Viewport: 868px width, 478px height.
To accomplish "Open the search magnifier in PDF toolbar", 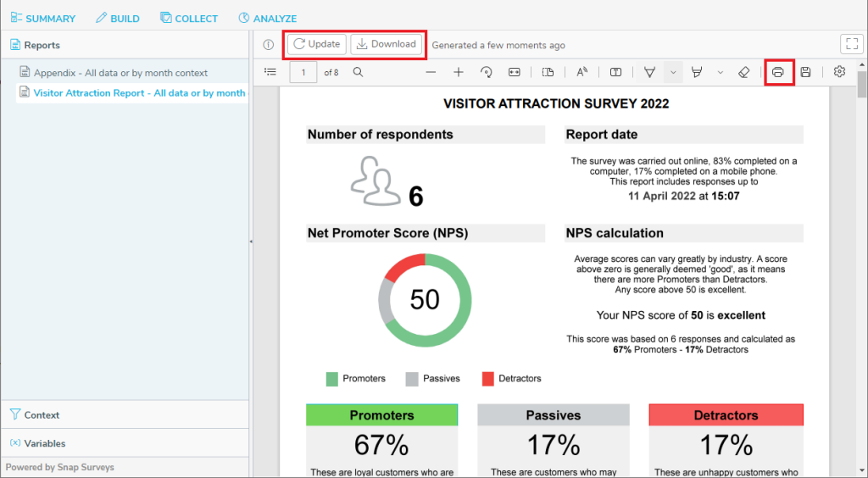I will click(359, 72).
